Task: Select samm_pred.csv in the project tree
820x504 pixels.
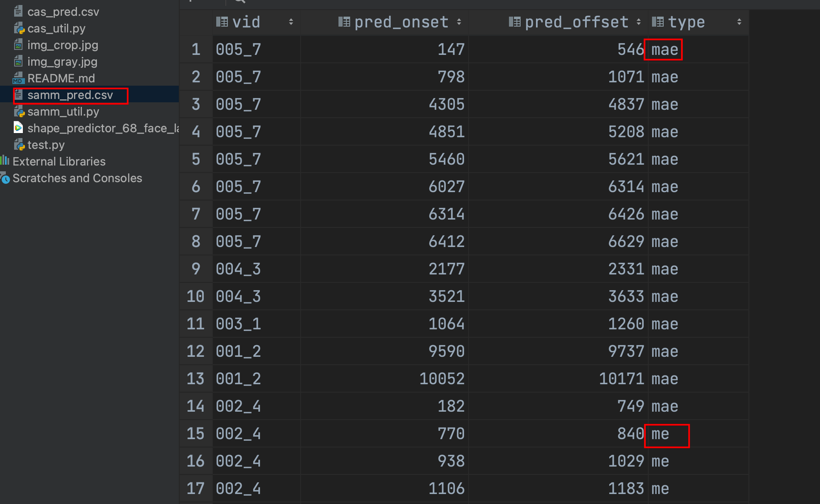Action: pyautogui.click(x=70, y=95)
